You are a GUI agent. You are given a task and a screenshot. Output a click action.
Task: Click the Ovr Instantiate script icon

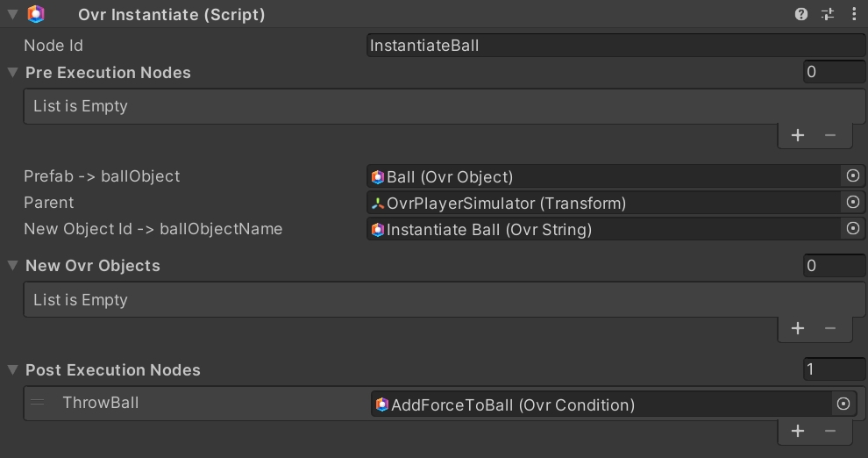(36, 14)
